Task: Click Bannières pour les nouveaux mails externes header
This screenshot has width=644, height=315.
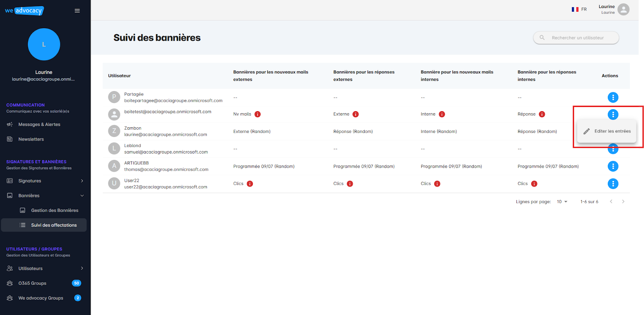Action: point(271,76)
